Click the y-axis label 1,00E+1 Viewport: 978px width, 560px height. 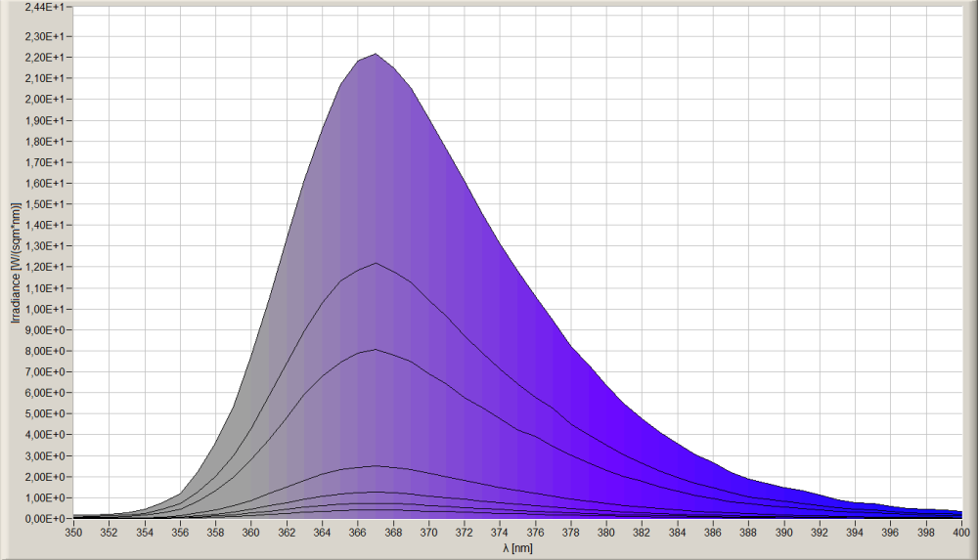(43, 309)
